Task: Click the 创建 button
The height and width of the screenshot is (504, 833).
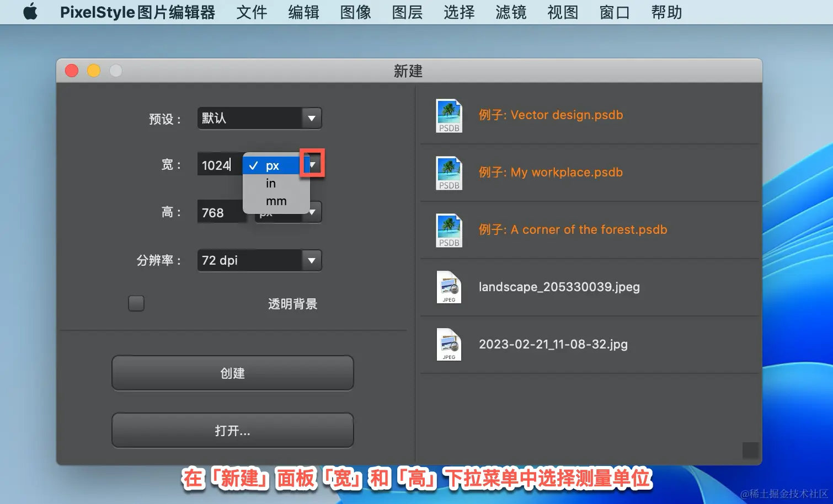Action: (233, 373)
